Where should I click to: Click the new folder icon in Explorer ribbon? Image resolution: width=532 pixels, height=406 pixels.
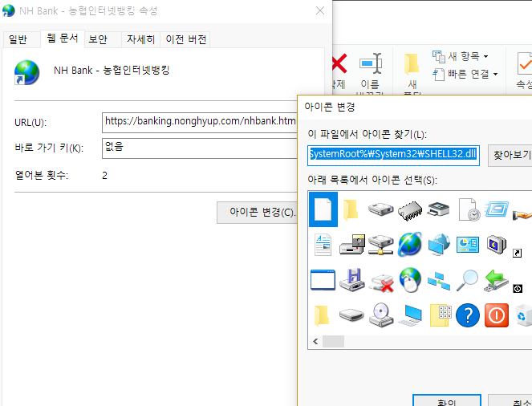(411, 64)
